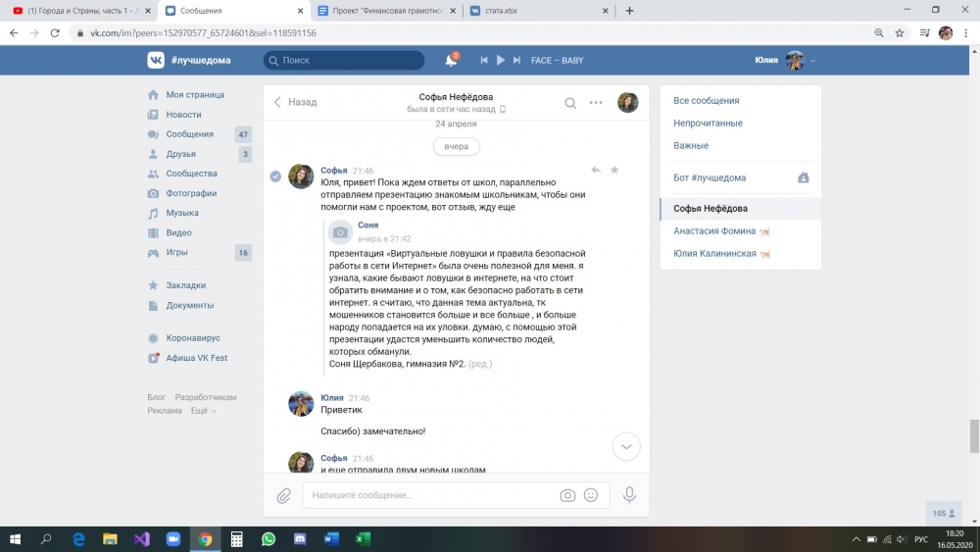This screenshot has height=552, width=980.
Task: Click the Соня forwarded message author name
Action: (x=367, y=226)
